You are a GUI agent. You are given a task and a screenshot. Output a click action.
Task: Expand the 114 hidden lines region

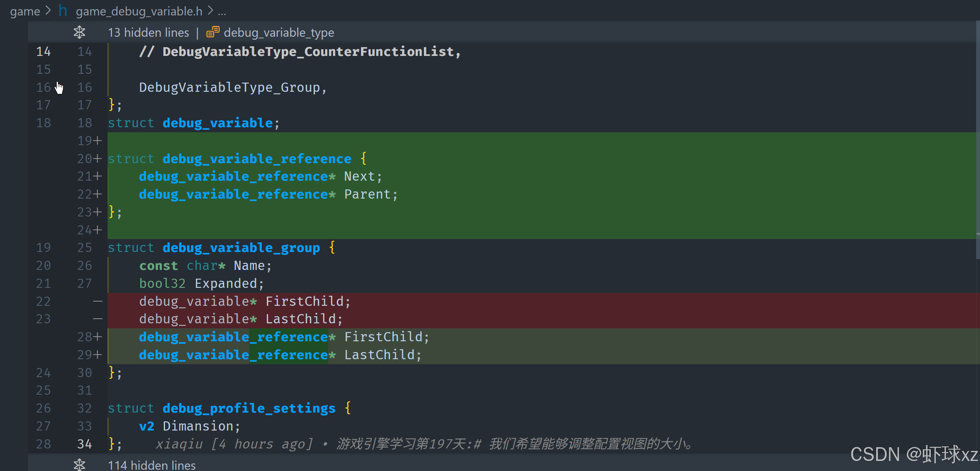151,465
